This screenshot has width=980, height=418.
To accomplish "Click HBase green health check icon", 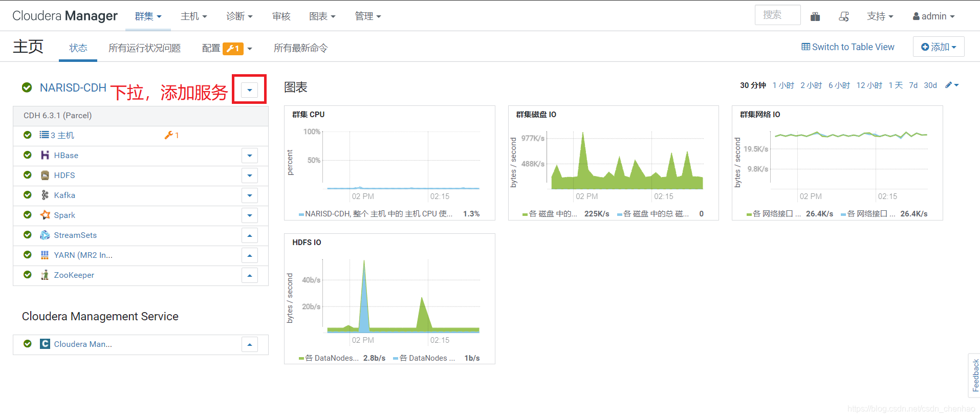I will (28, 155).
